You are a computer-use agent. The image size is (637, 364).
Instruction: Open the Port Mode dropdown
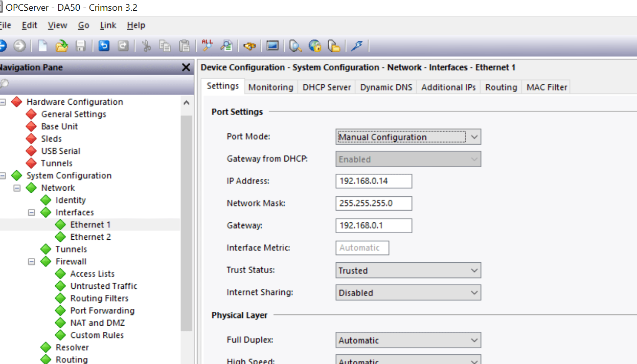pyautogui.click(x=408, y=137)
